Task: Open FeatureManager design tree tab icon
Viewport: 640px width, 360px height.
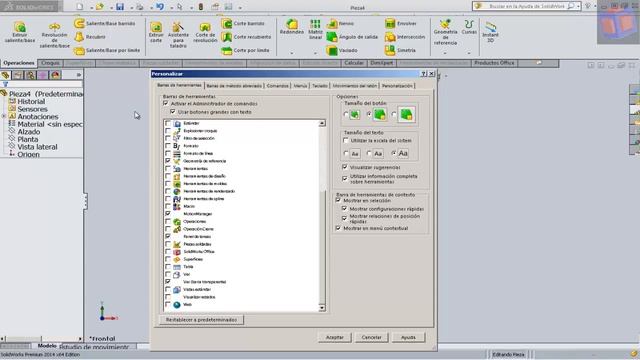Action: point(5,75)
